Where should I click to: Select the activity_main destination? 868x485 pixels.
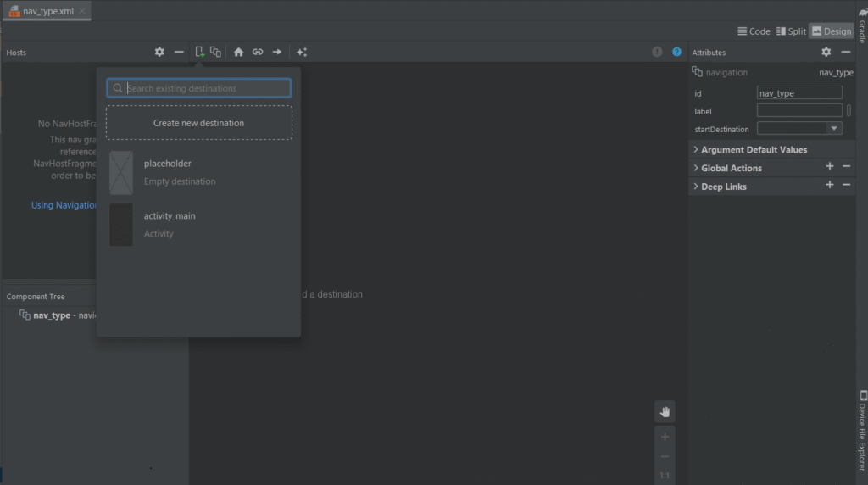click(x=199, y=224)
